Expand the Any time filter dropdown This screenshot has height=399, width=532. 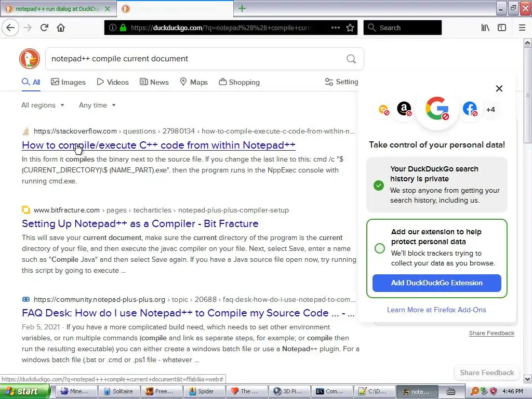[97, 105]
